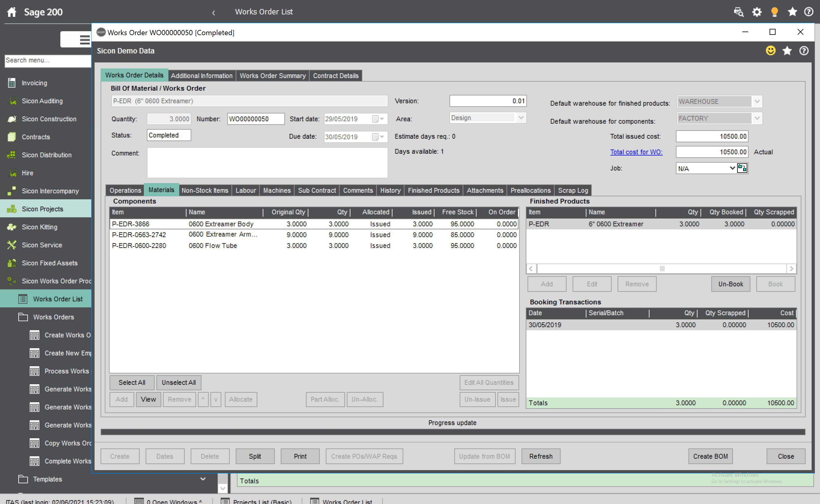The image size is (820, 504).
Task: Click the Progress update bar
Action: click(453, 432)
